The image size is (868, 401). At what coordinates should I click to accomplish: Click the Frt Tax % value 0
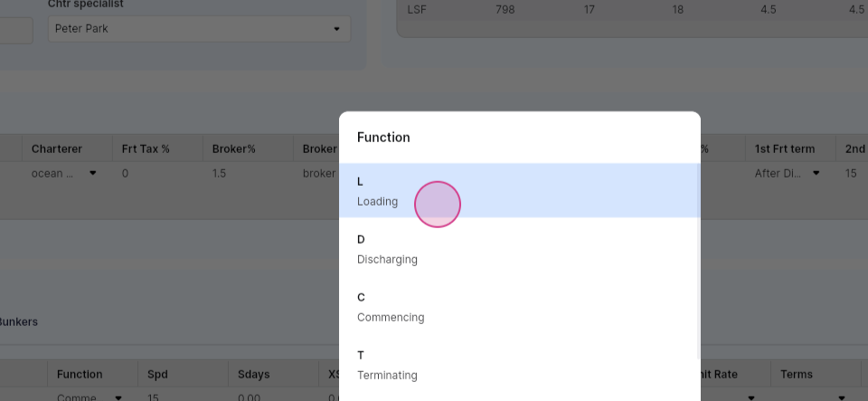(x=125, y=174)
